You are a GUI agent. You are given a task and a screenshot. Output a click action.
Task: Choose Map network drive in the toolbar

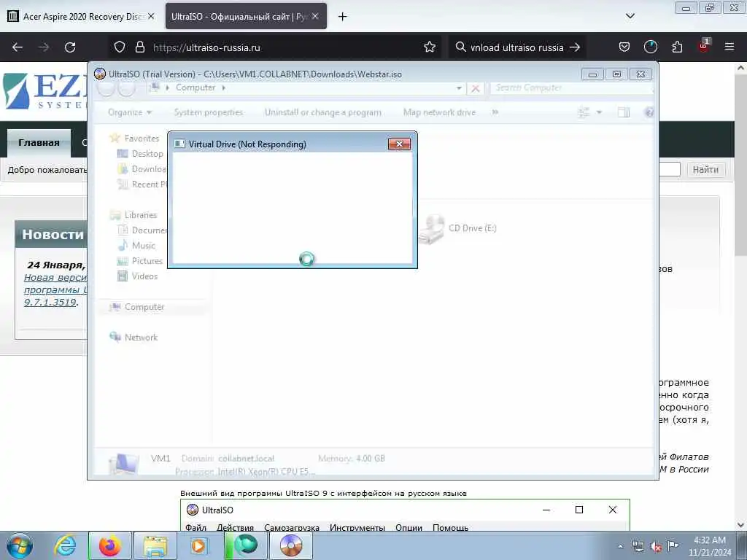tap(439, 112)
